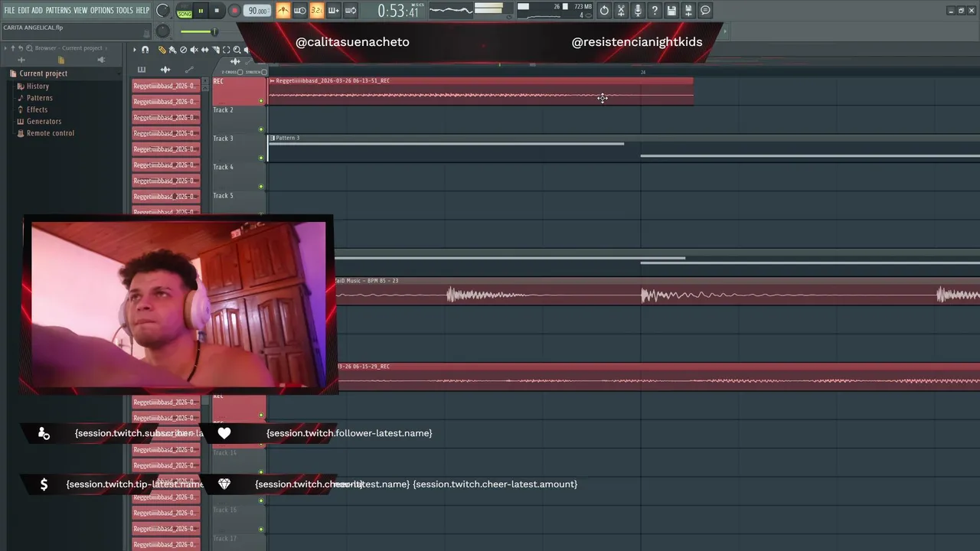The image size is (980, 551).
Task: Click the question mark help icon
Action: pyautogui.click(x=655, y=11)
